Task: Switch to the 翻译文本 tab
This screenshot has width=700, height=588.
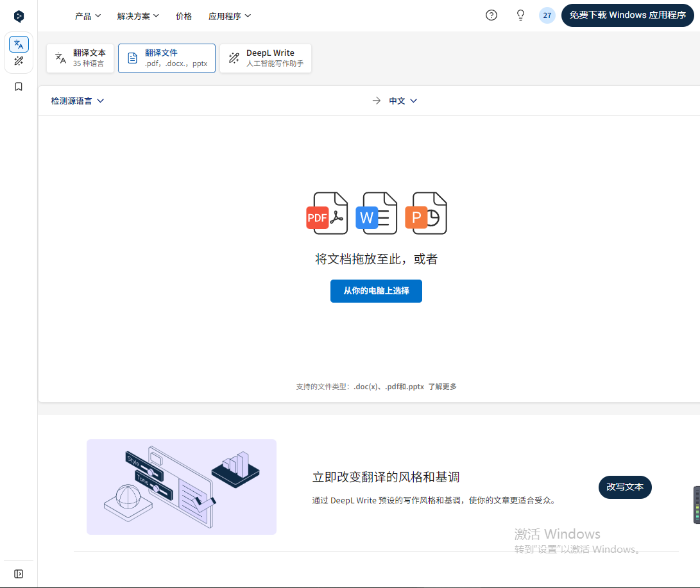Action: pos(80,58)
